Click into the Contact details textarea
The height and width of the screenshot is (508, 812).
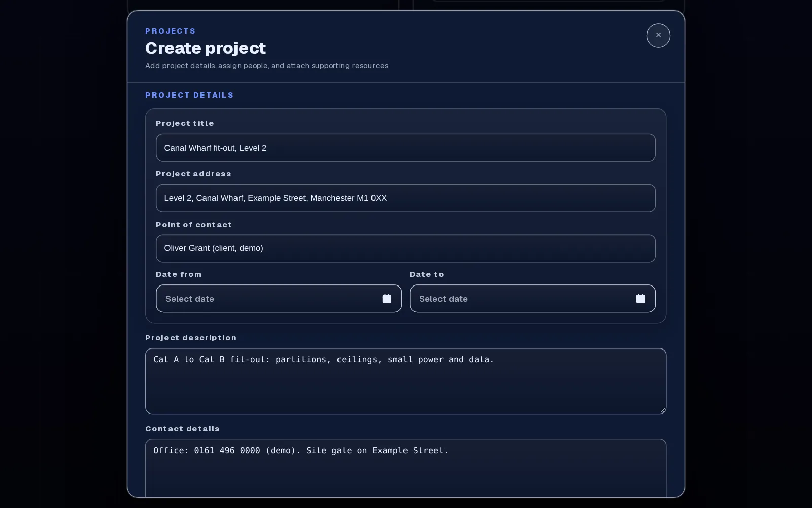point(405,468)
